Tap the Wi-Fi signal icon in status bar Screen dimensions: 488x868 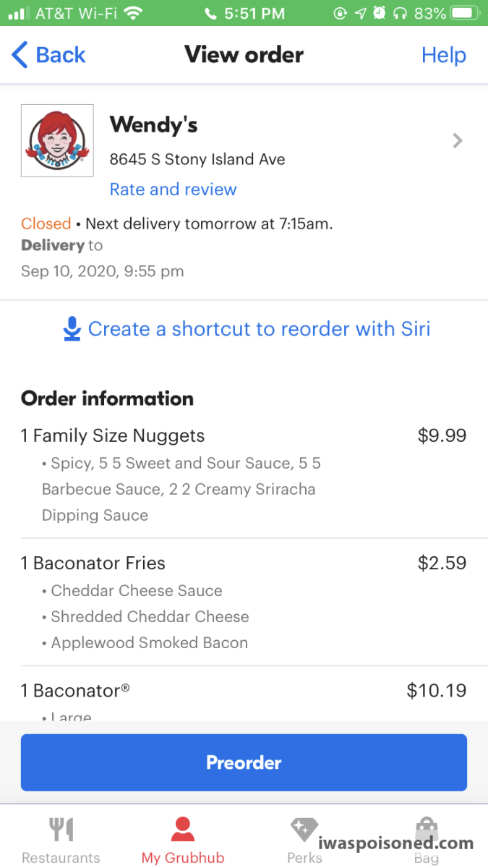[132, 13]
